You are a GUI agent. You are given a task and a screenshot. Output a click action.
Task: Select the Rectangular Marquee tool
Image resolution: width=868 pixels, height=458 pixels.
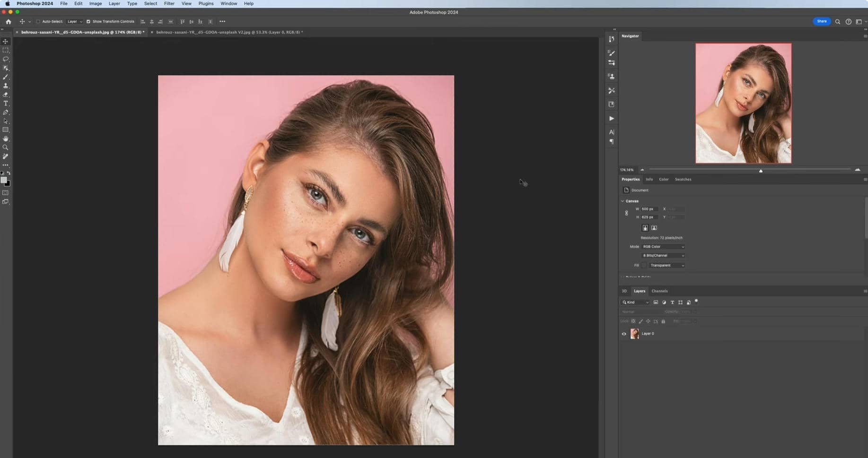pos(6,50)
